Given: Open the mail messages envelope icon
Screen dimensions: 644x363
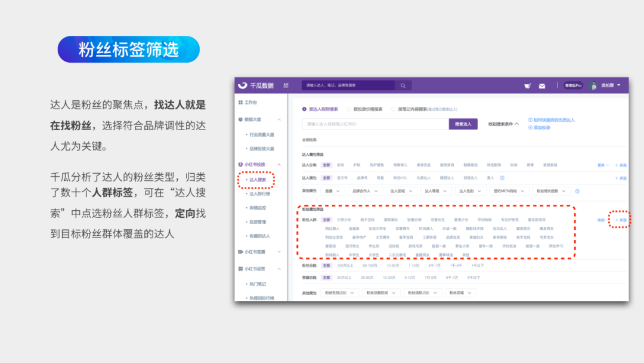Looking at the screenshot, I should pos(542,86).
